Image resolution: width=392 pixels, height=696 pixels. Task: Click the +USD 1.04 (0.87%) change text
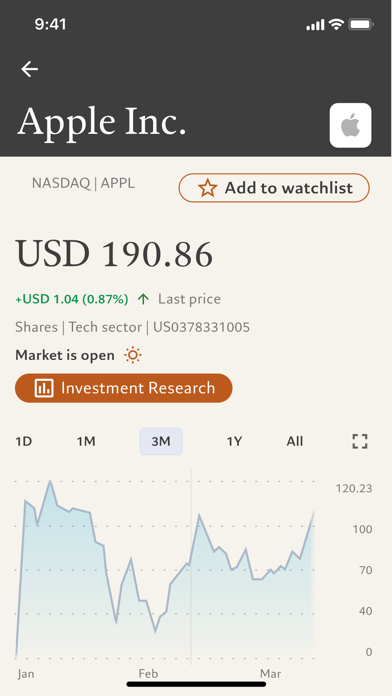coord(72,299)
